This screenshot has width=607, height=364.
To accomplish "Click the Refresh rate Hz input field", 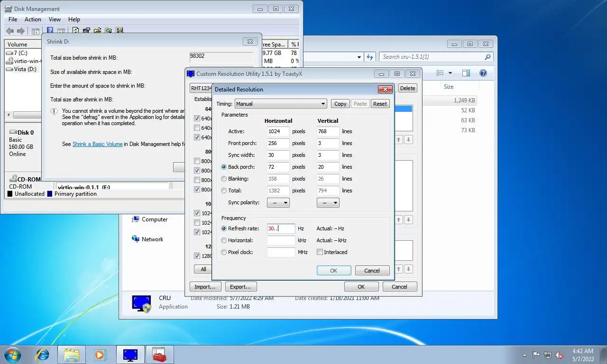I will tap(281, 228).
